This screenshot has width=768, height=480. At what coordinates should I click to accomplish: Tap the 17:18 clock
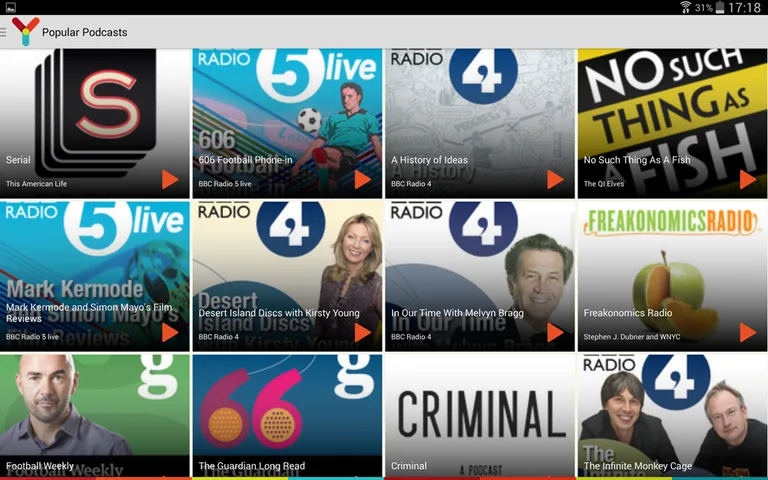(744, 7)
